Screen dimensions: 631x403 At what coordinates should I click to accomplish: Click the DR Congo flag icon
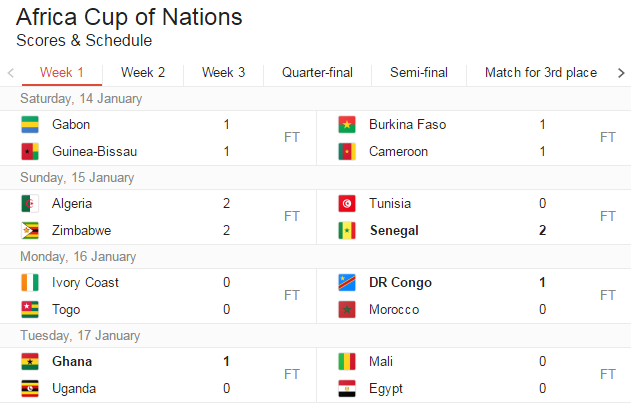point(347,282)
